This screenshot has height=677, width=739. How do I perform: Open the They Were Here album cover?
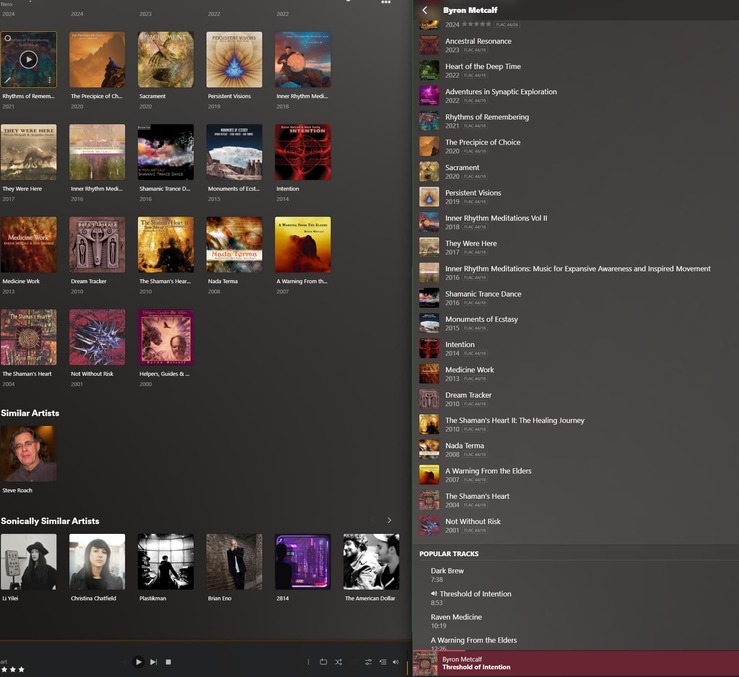(29, 152)
